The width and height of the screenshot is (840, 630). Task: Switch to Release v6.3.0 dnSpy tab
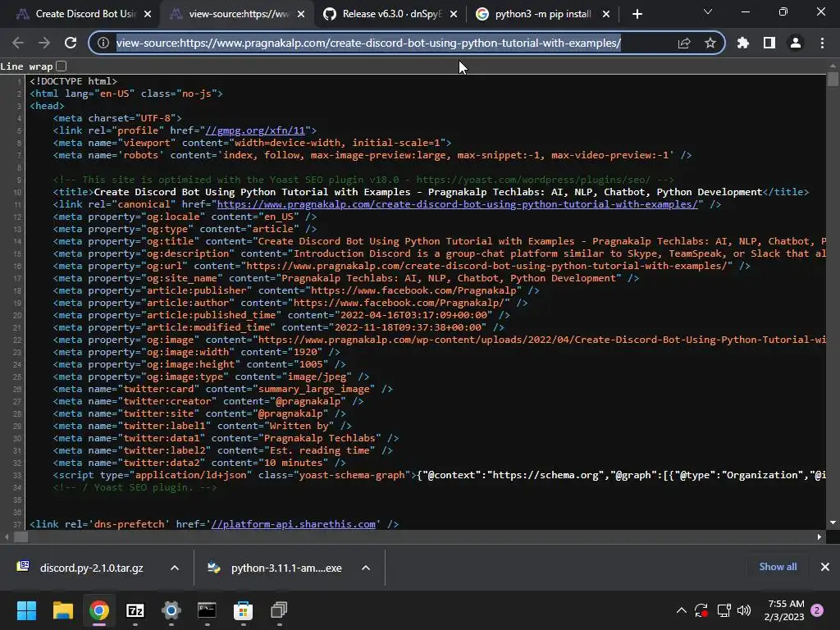click(390, 15)
